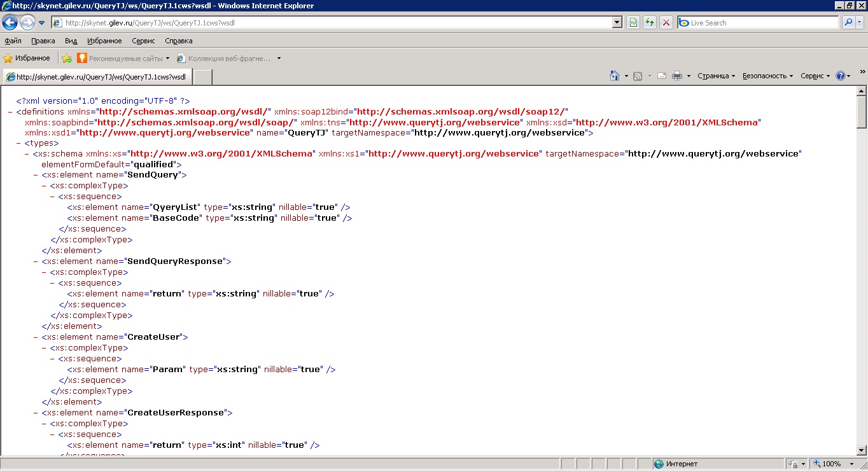Click the xml version declaration line

(103, 101)
